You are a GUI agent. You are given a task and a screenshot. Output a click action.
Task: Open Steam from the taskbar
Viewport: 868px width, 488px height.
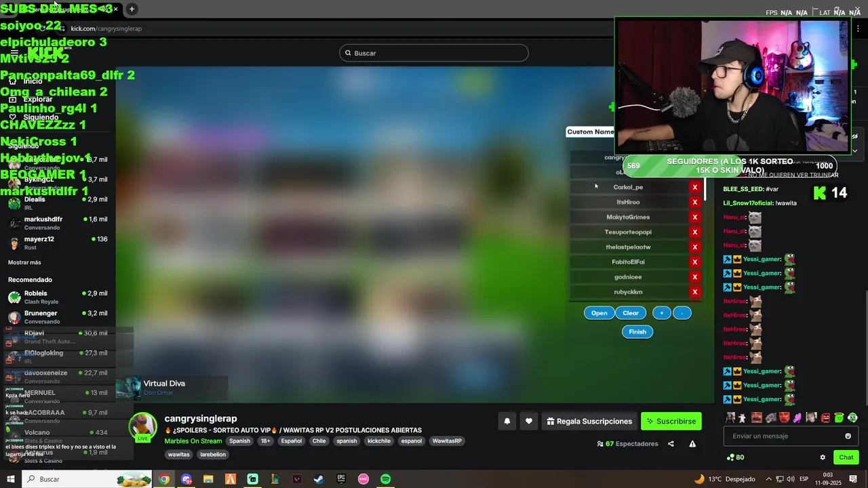[319, 479]
